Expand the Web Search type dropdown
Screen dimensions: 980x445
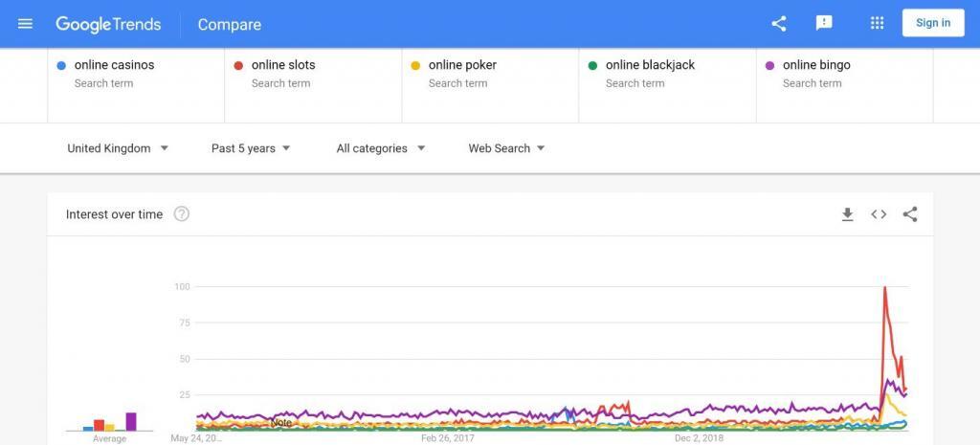click(x=507, y=148)
